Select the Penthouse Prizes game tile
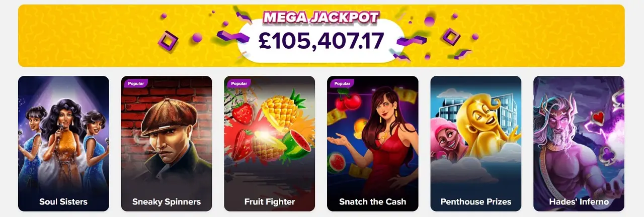This screenshot has width=644, height=217. (x=476, y=143)
